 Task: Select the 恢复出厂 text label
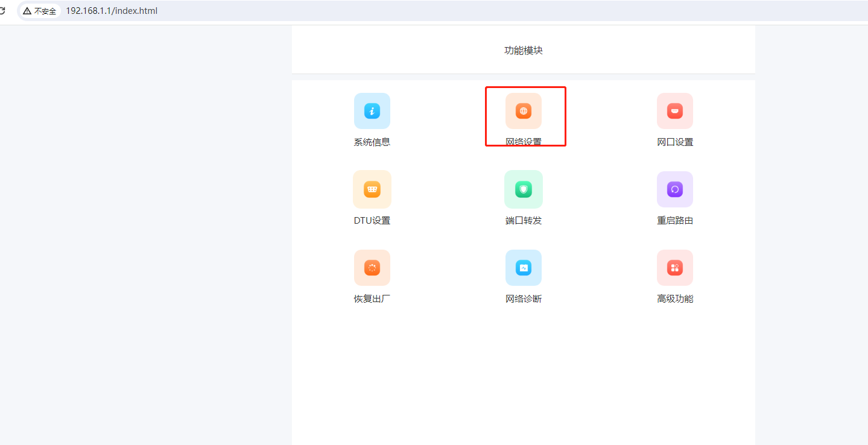[x=372, y=299]
